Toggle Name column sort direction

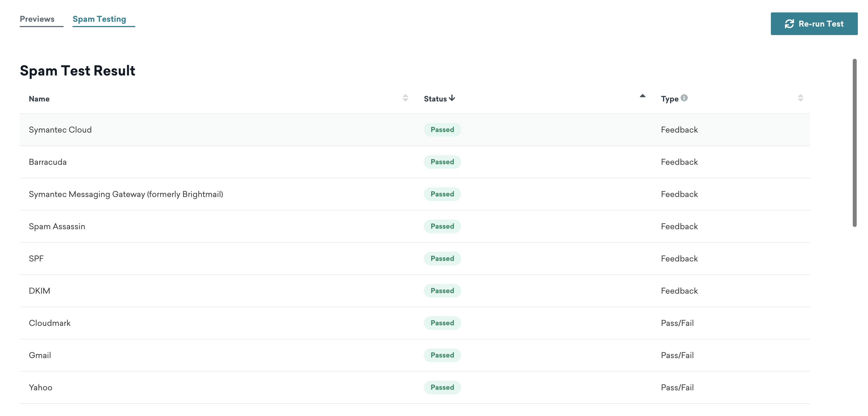pyautogui.click(x=406, y=98)
